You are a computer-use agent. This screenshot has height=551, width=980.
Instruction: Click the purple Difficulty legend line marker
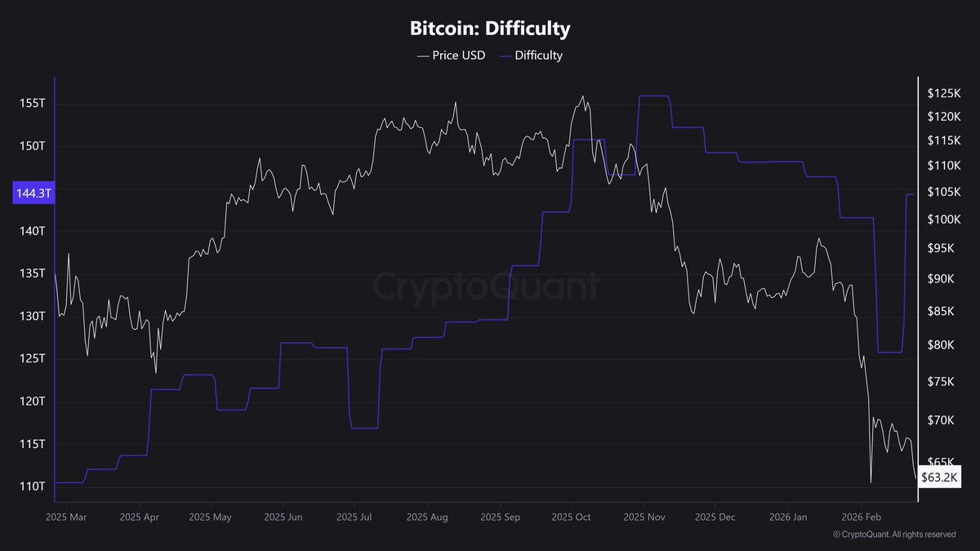tap(506, 56)
